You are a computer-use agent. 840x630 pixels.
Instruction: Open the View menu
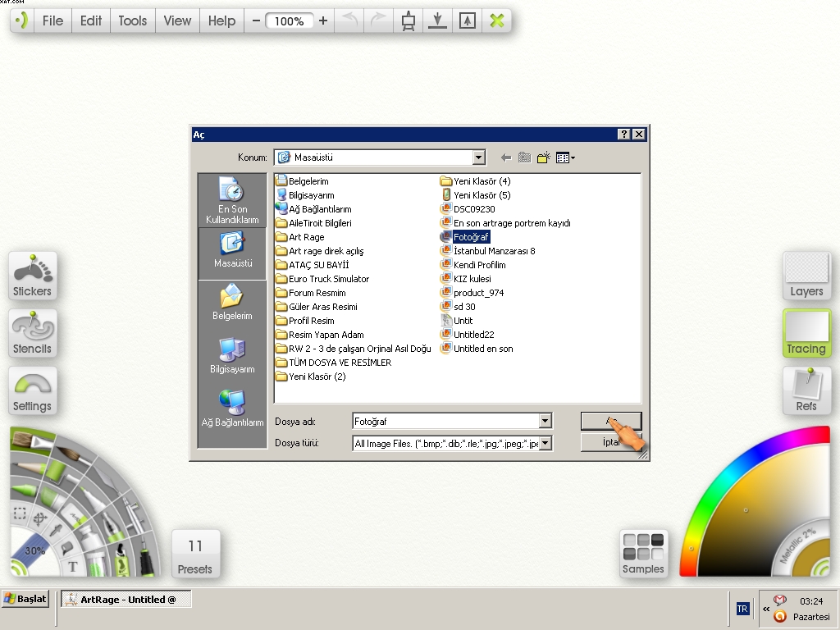point(177,21)
